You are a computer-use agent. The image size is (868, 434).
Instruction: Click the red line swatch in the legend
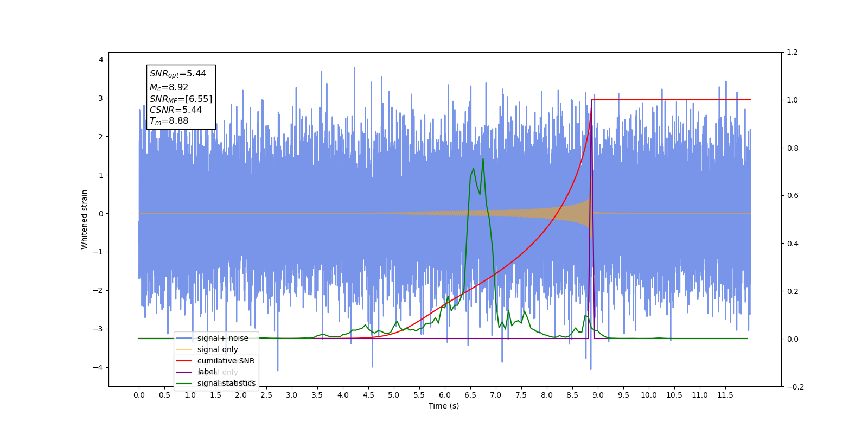[x=185, y=361]
